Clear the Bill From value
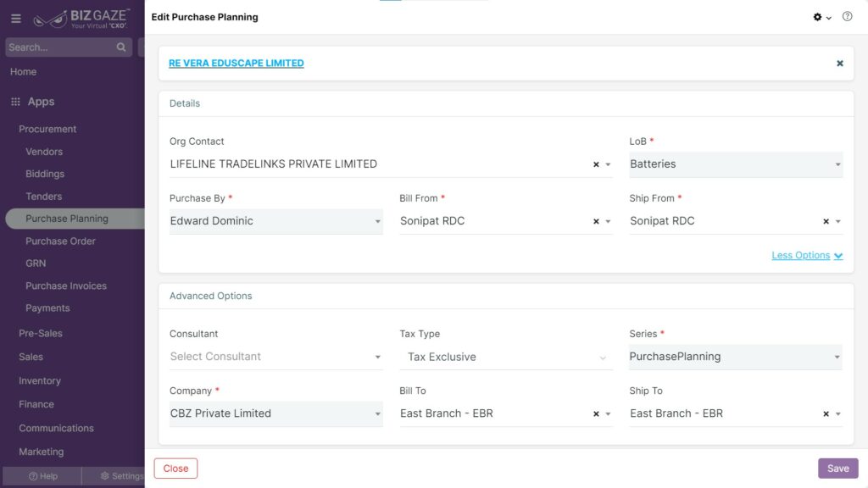 point(596,221)
